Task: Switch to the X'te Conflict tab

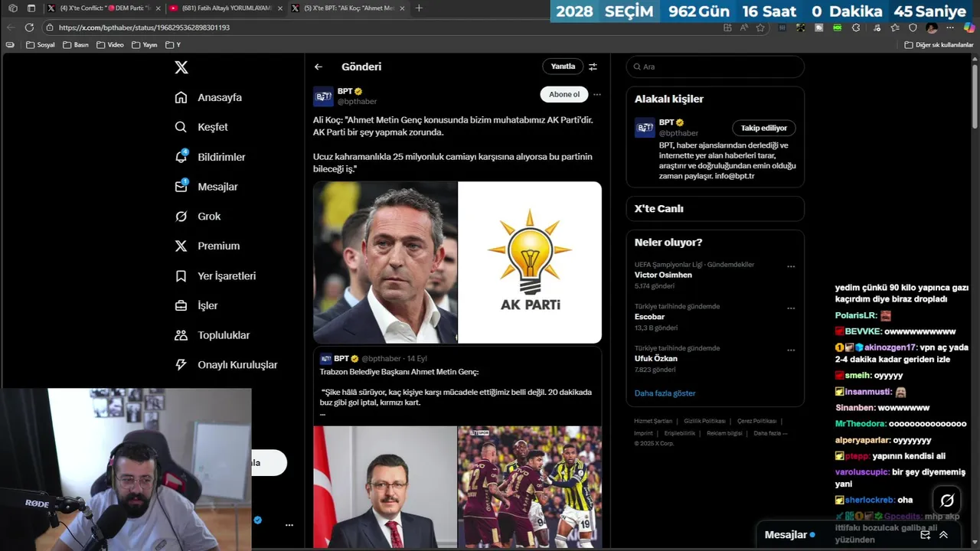Action: click(x=104, y=8)
